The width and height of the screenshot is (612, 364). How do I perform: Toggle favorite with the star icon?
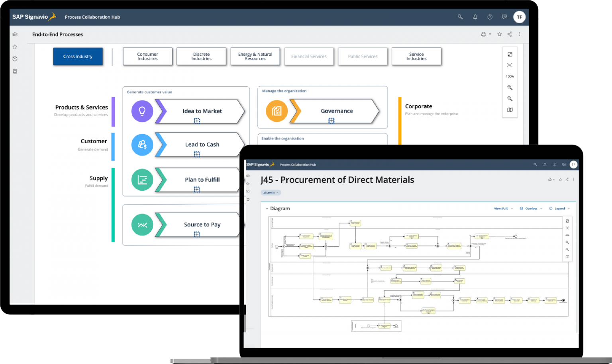click(500, 34)
